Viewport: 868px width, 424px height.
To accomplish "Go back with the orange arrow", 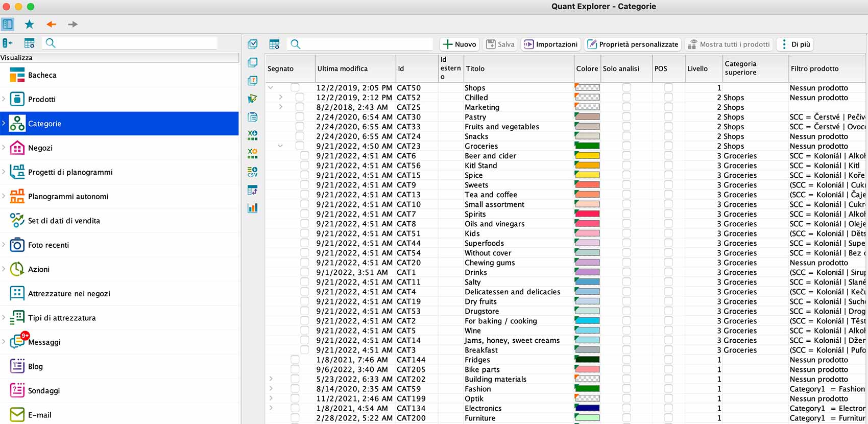I will 52,24.
